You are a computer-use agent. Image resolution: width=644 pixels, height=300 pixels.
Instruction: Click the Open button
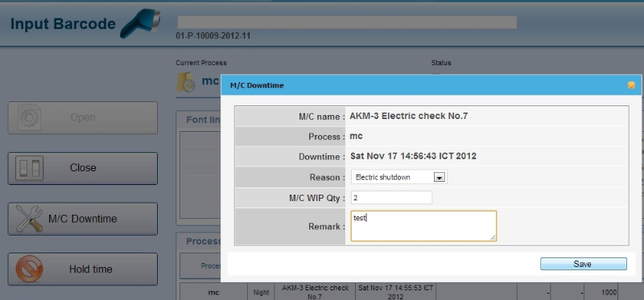click(x=83, y=117)
